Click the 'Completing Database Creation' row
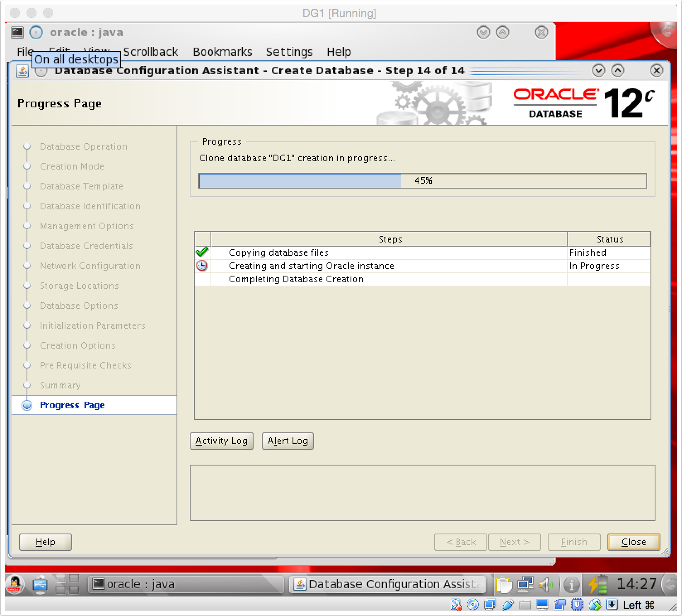The image size is (682, 616). click(x=422, y=279)
